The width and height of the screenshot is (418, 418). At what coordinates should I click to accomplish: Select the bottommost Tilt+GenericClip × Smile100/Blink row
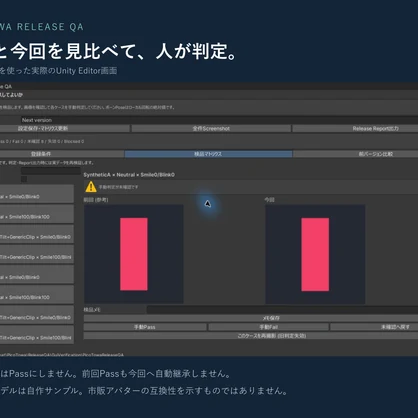(x=37, y=335)
